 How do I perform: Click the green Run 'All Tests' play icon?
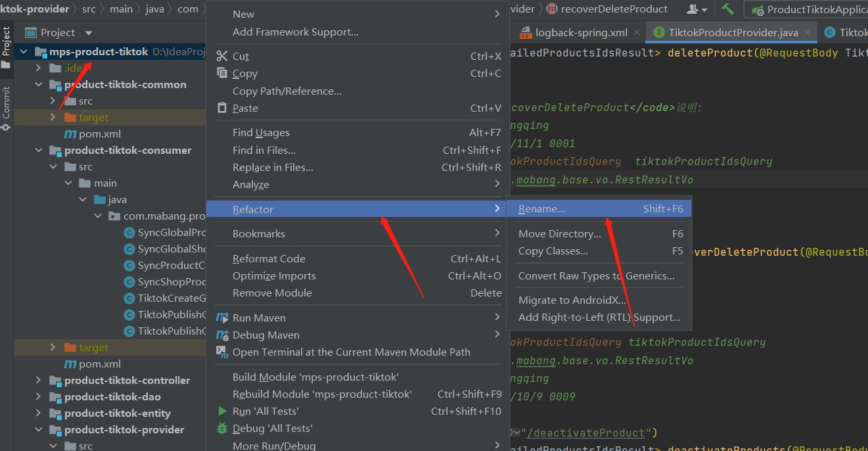(x=222, y=412)
